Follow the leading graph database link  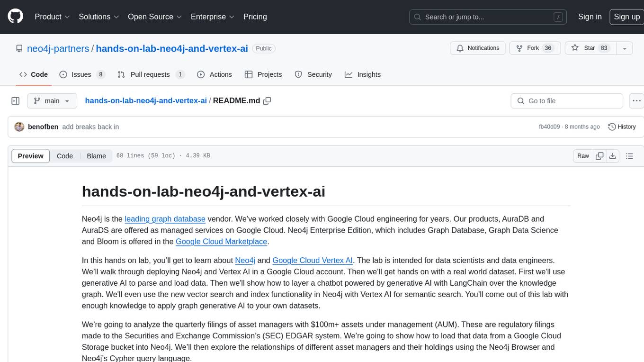pyautogui.click(x=165, y=219)
